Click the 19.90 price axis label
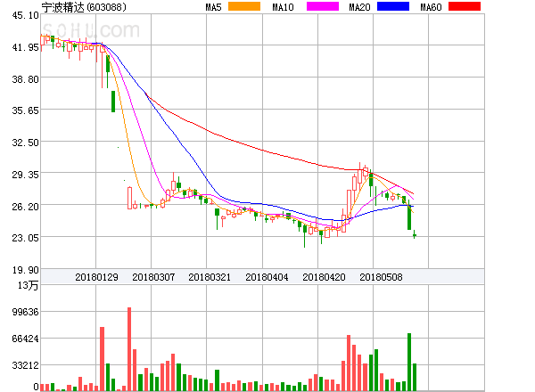Screen dimensions: 535x392 click(26, 270)
